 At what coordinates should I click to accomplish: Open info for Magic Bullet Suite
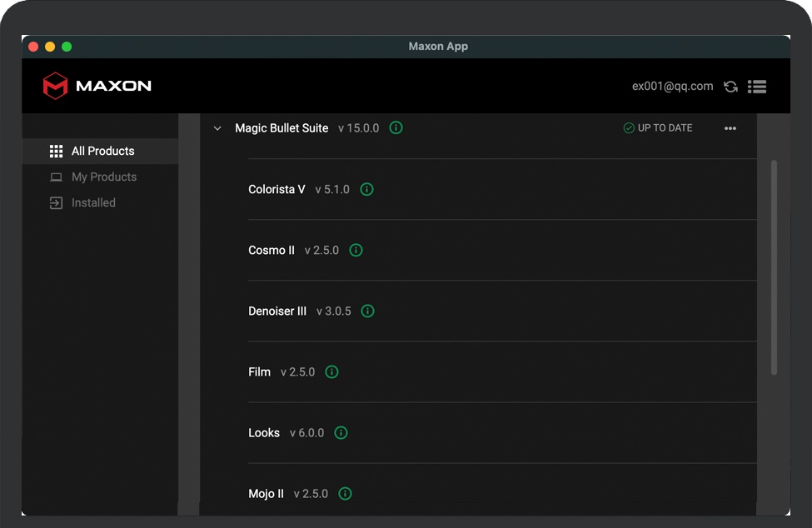396,128
